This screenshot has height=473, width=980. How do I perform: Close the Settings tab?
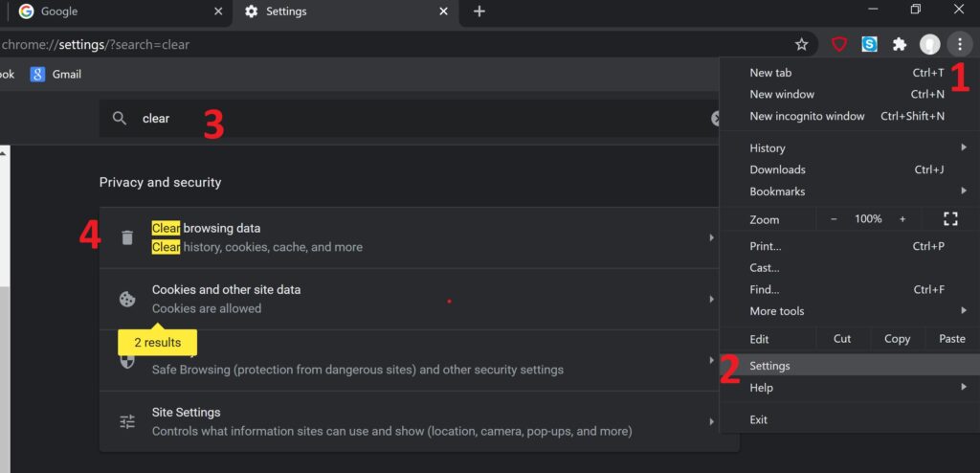(443, 11)
